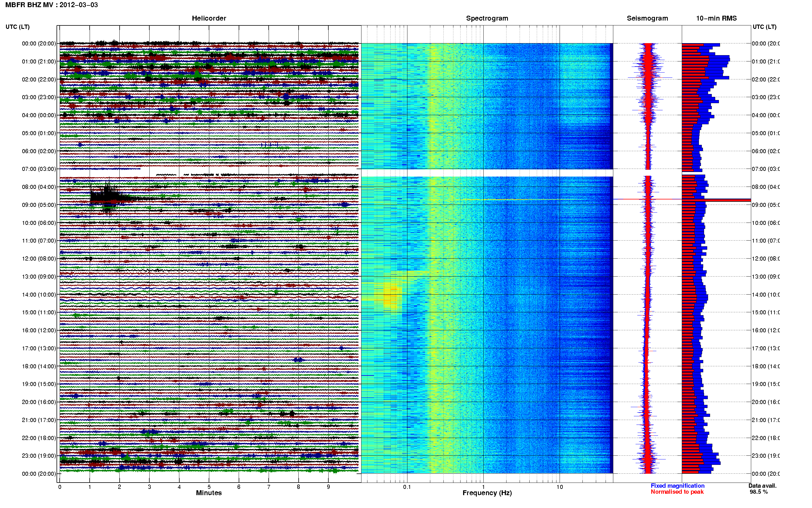Click the '10' frequency tick label
Image resolution: width=812 pixels, height=508 pixels.
(560, 487)
